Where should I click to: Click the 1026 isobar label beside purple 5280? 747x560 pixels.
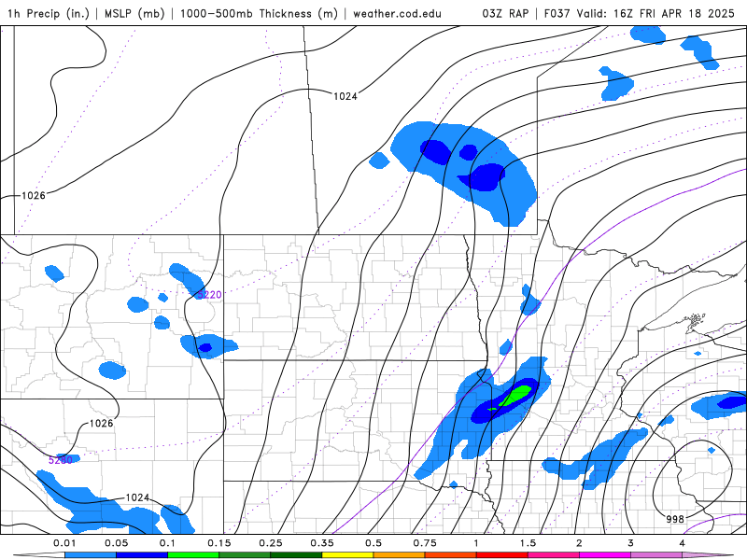point(101,424)
